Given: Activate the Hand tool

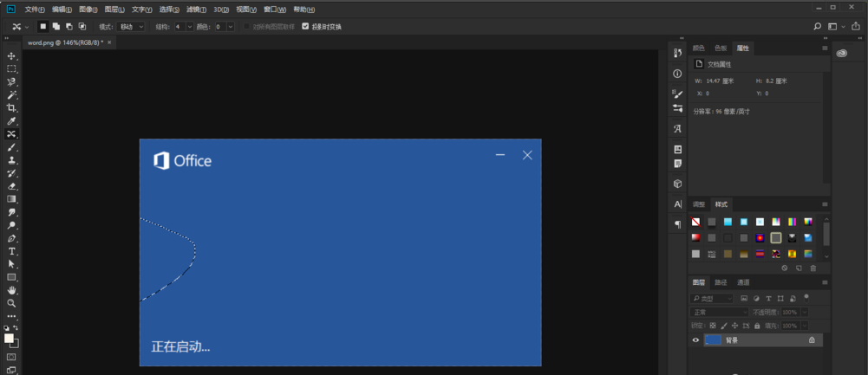Looking at the screenshot, I should point(11,290).
